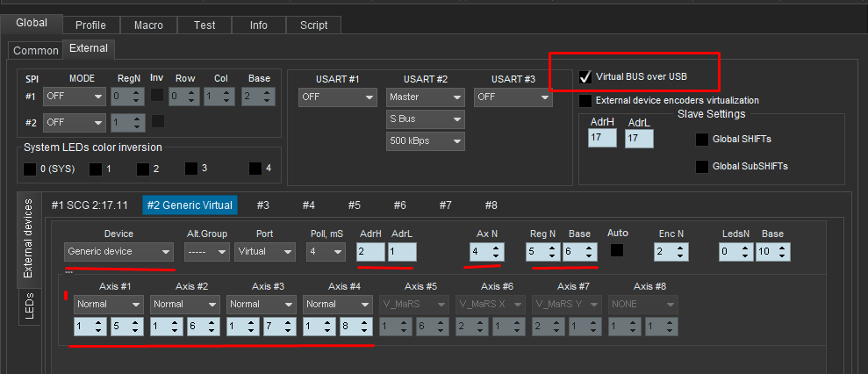Toggle the Auto checkbox

pyautogui.click(x=617, y=251)
